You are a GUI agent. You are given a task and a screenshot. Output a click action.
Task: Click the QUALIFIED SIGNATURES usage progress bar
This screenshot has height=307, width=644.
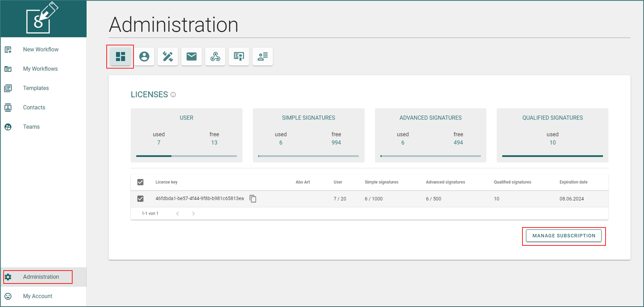point(553,156)
